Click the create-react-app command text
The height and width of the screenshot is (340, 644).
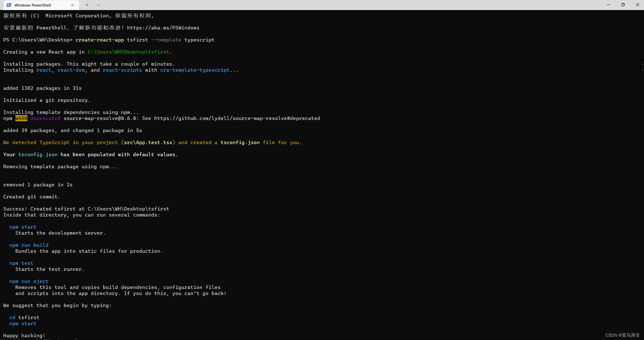click(x=100, y=40)
